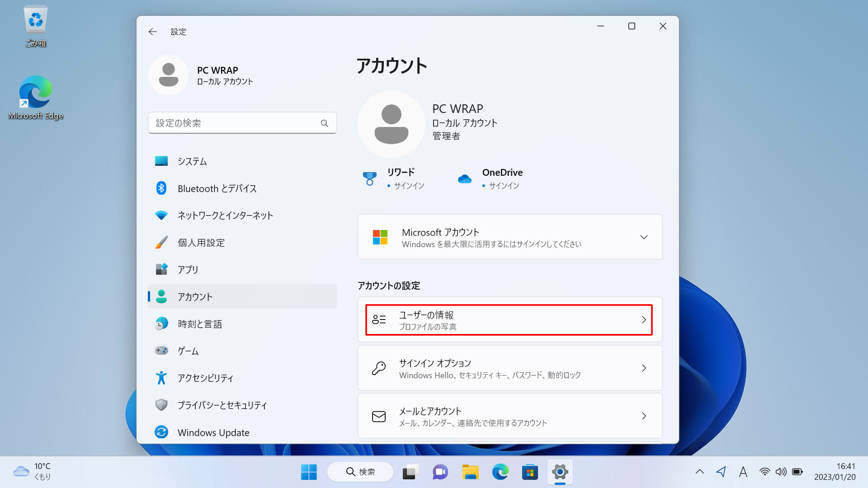Click サインイン under OneDrive
The width and height of the screenshot is (868, 488).
tap(504, 186)
